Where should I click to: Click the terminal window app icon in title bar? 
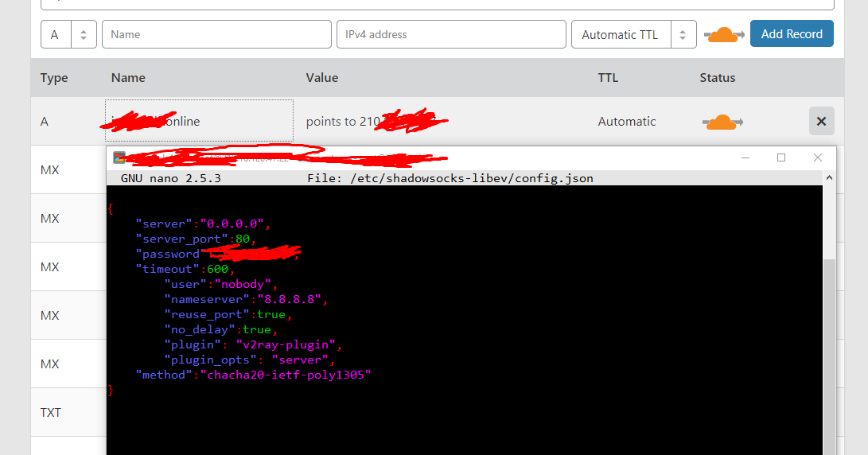(x=119, y=157)
